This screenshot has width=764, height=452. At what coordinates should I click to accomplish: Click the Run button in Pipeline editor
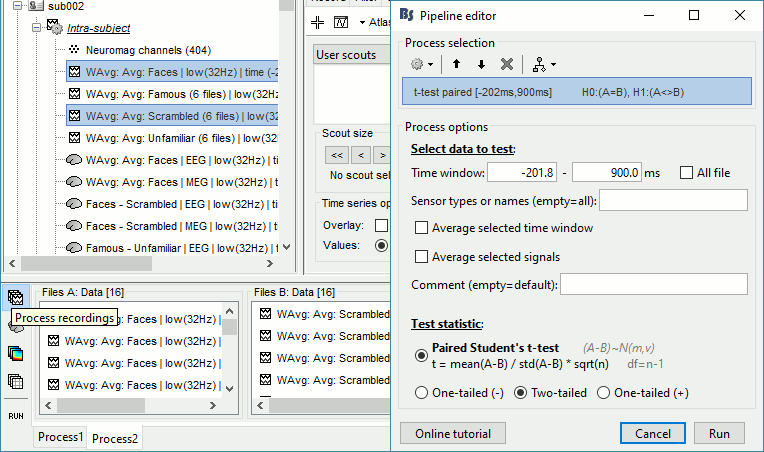[x=719, y=434]
